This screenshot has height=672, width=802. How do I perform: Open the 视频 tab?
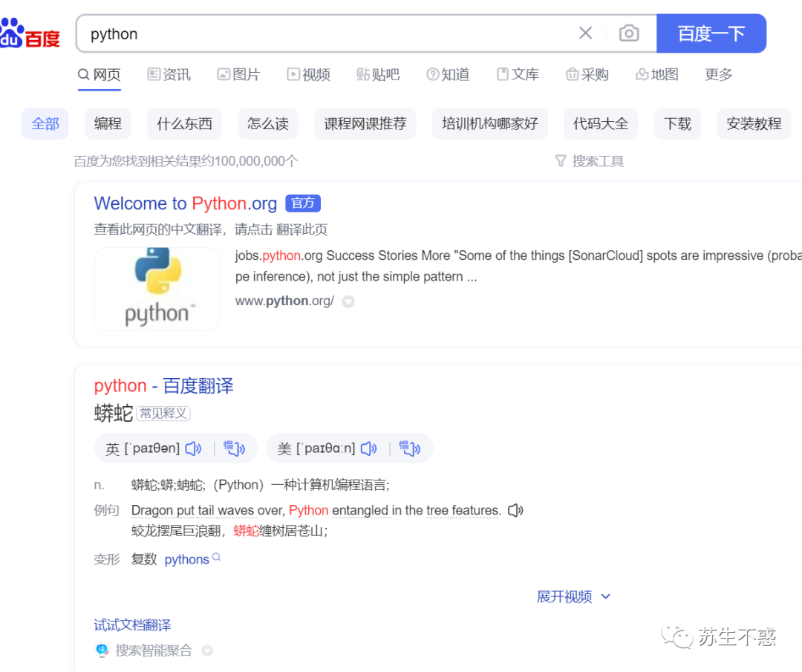[x=308, y=75]
